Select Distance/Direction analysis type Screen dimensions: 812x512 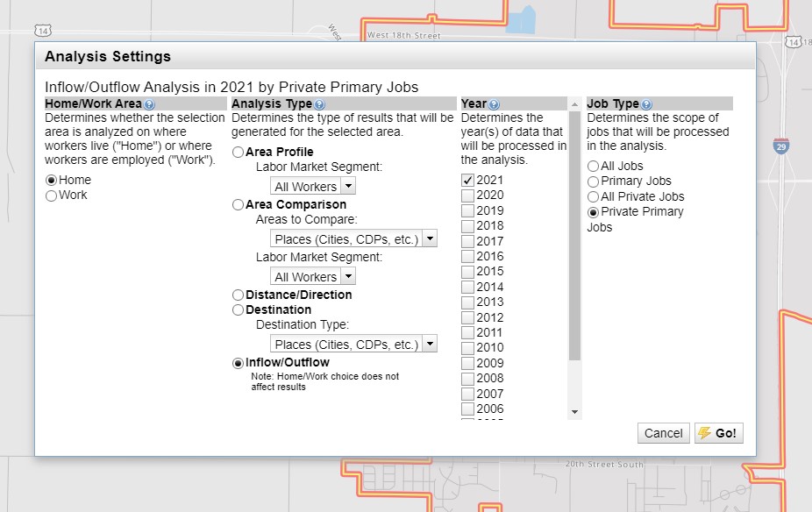tap(238, 295)
